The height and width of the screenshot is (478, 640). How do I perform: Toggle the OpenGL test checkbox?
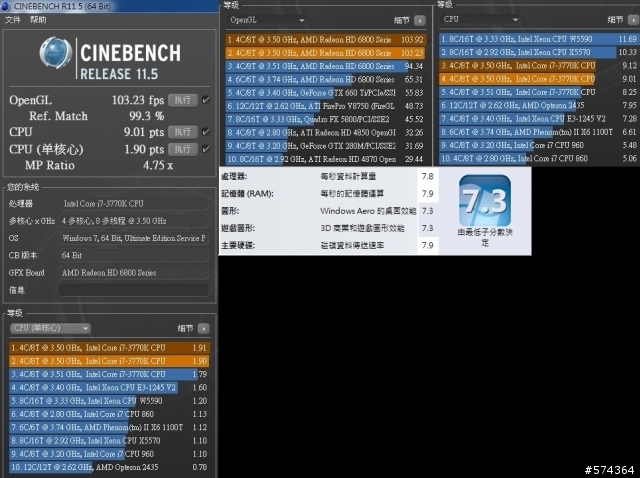point(206,100)
